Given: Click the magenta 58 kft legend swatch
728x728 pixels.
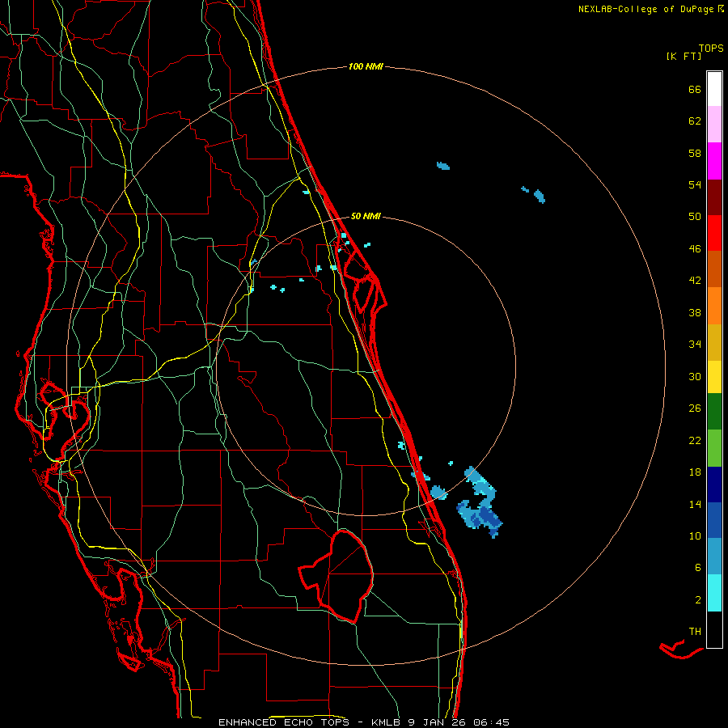Looking at the screenshot, I should click(714, 161).
